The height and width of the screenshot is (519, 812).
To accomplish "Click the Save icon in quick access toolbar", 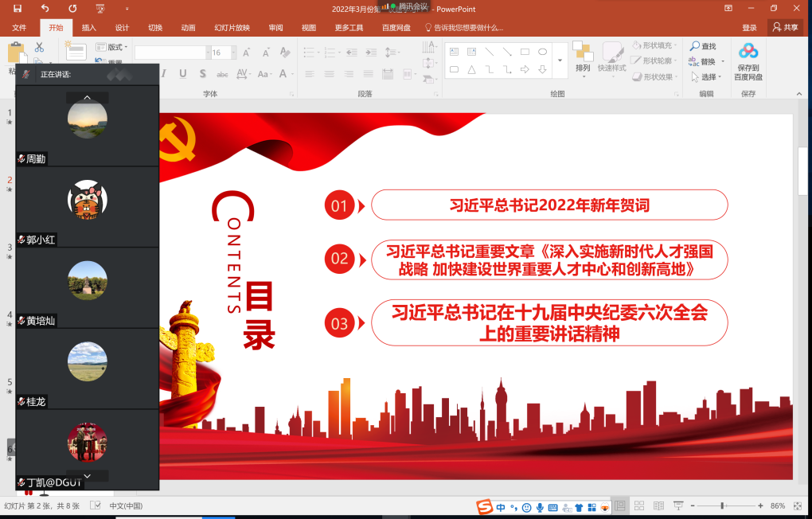I will tap(17, 9).
